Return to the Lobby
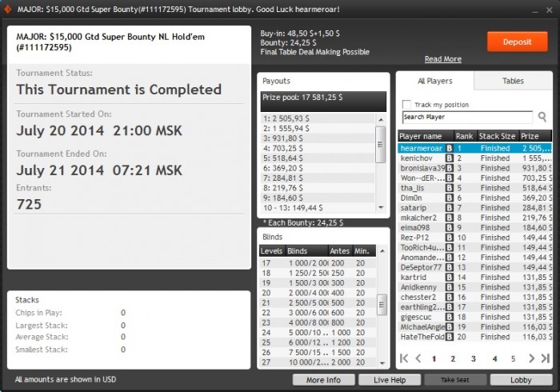Viewport: 560px width, 392px height. (x=521, y=380)
